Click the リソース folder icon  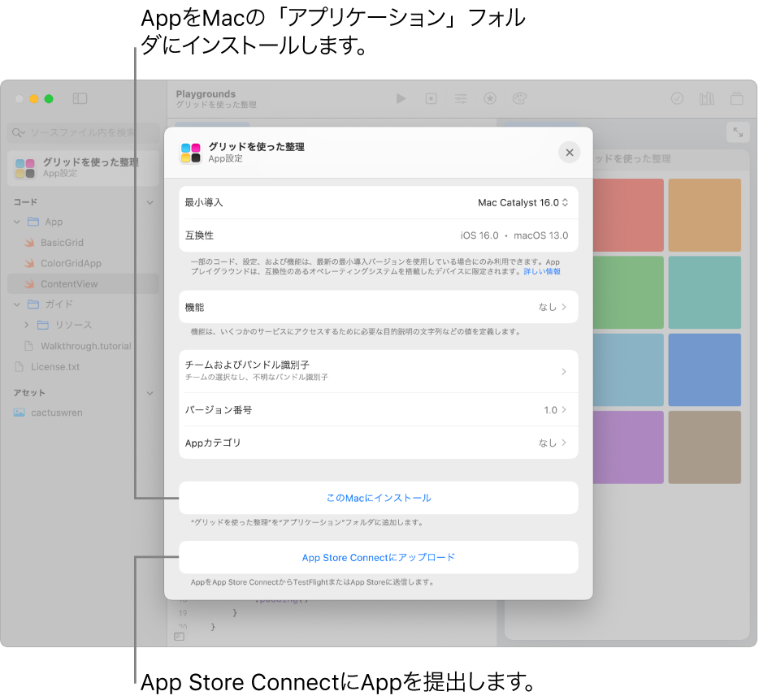[x=43, y=325]
